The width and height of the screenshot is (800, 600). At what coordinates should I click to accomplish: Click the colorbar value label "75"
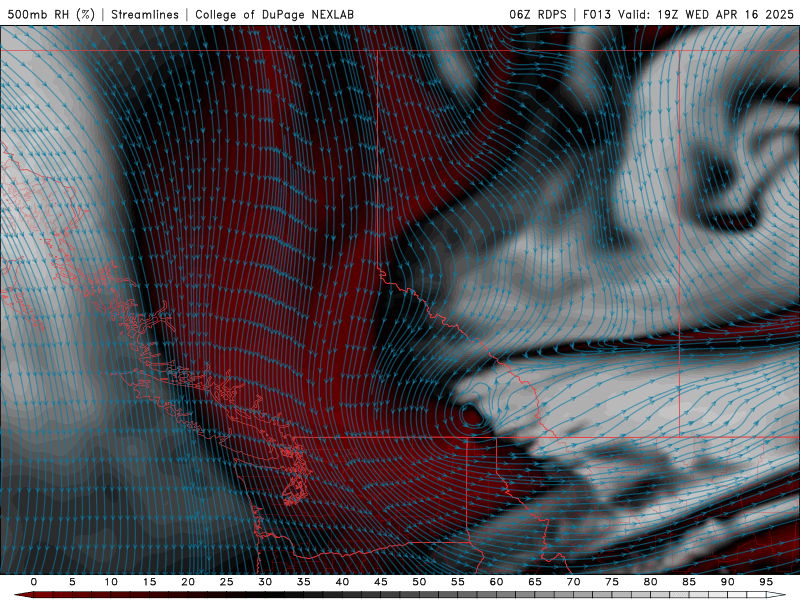click(x=612, y=582)
